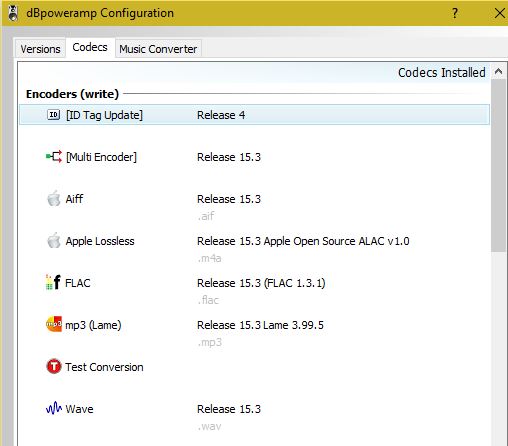Click the help question mark button
The image size is (508, 446).
(455, 13)
